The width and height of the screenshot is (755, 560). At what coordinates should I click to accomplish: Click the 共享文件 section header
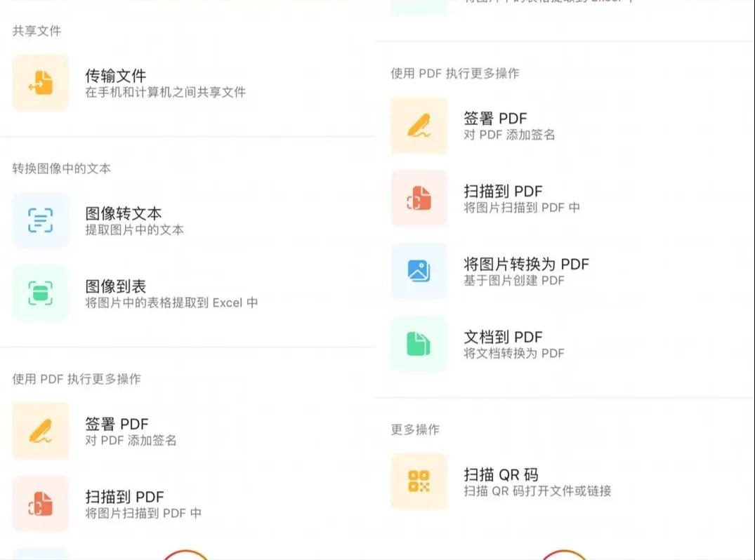(37, 32)
